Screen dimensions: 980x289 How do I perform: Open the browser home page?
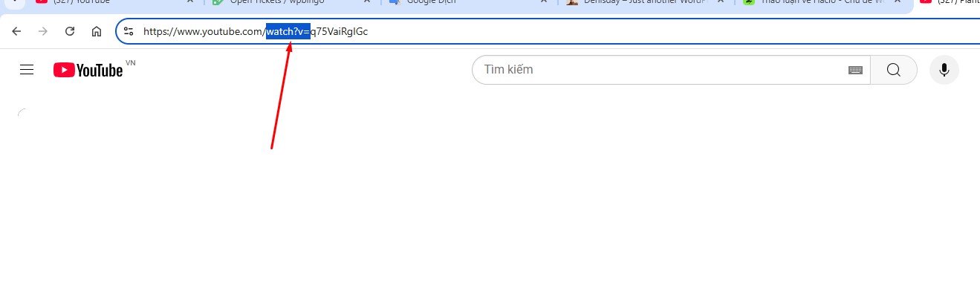tap(97, 31)
